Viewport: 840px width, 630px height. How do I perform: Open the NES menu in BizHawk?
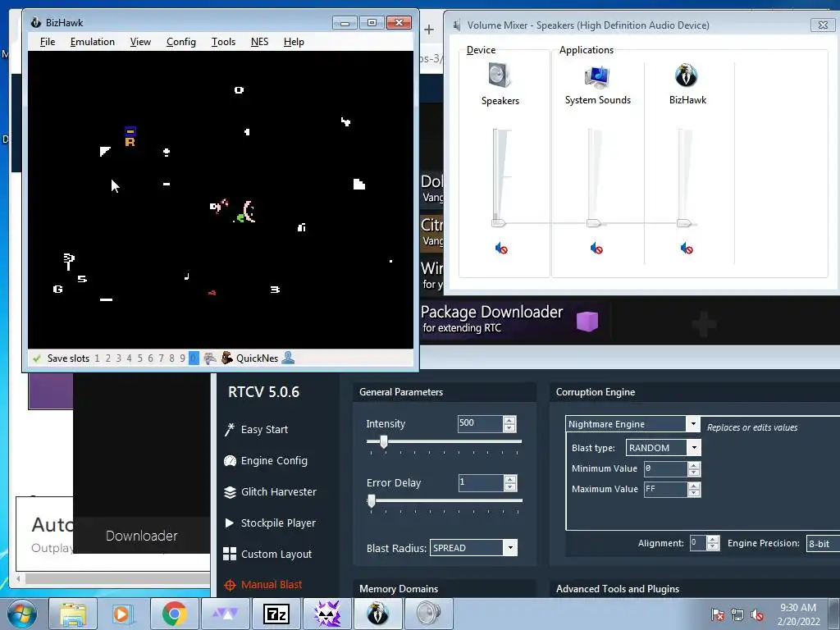(x=259, y=42)
